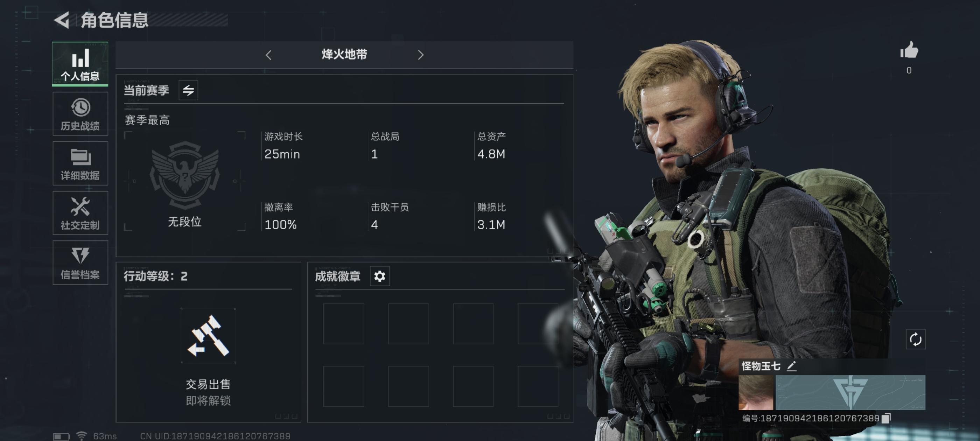This screenshot has width=980, height=441.
Task: Select the first empty achievement badge slot
Action: point(344,324)
